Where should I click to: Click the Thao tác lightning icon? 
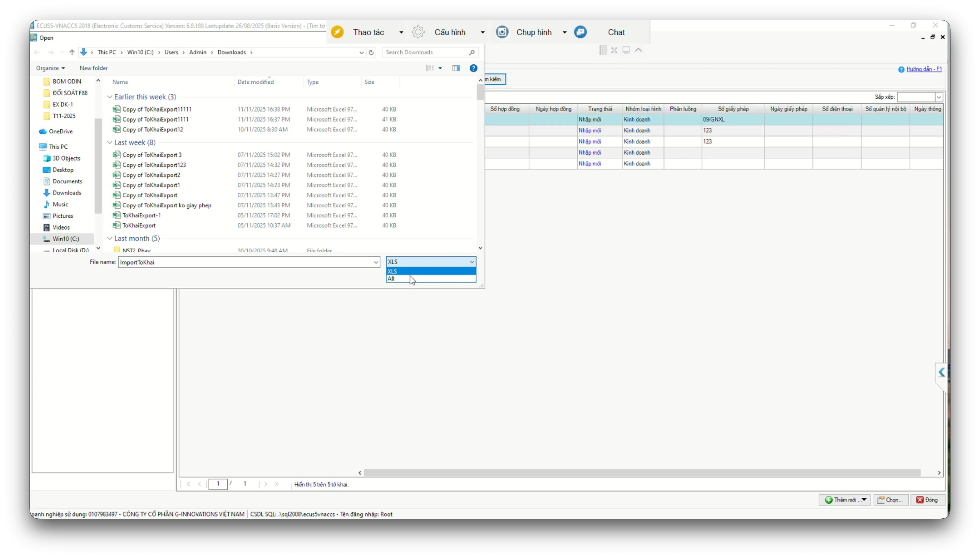coord(337,32)
